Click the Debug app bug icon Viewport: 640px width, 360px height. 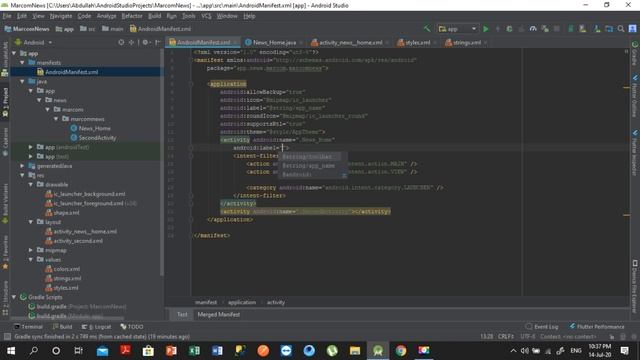pyautogui.click(x=509, y=29)
